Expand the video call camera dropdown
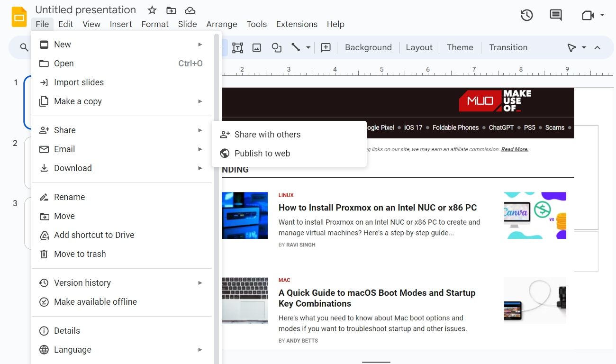Image resolution: width=616 pixels, height=364 pixels. [602, 15]
